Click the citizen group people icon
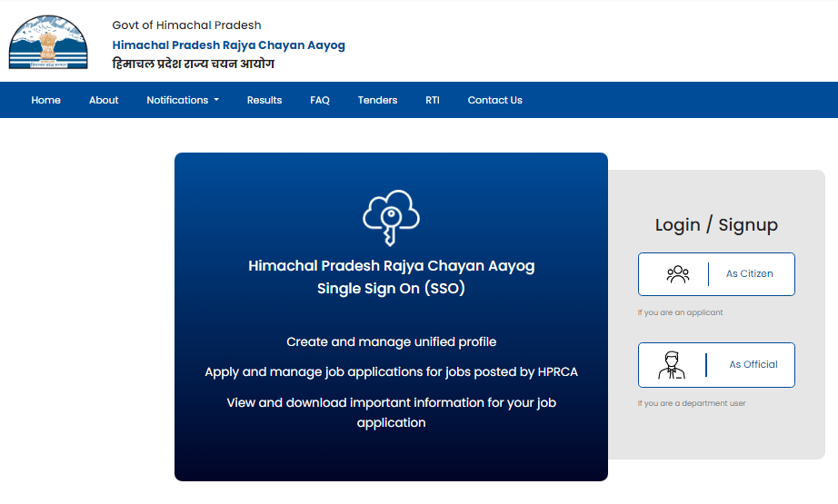 tap(678, 274)
